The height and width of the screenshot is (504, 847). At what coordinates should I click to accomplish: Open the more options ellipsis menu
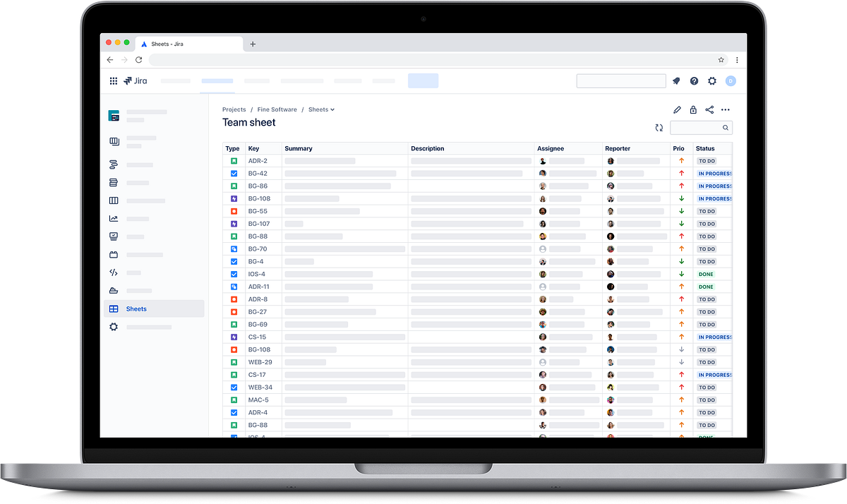[x=726, y=109]
